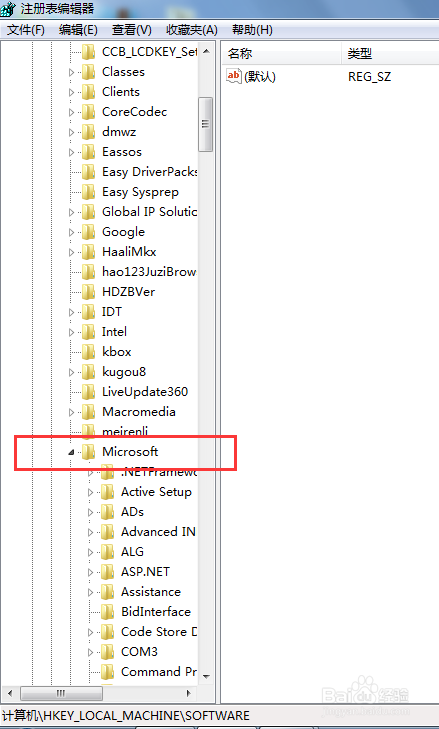This screenshot has width=439, height=729.
Task: Click the REG_SZ type cell
Action: point(370,76)
